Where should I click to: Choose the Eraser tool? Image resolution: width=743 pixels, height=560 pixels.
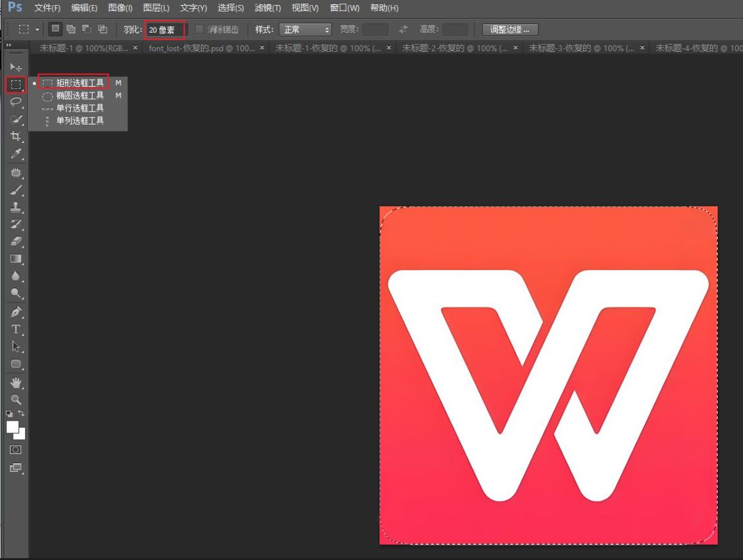pos(16,241)
